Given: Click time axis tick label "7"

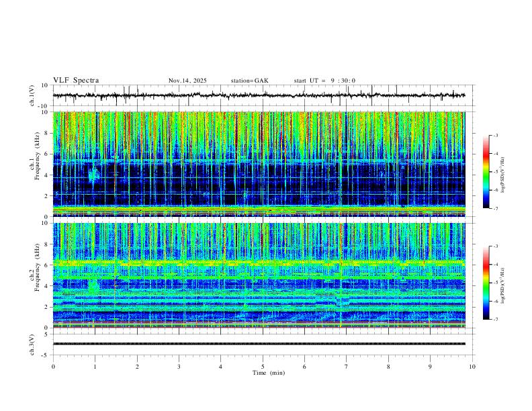Looking at the screenshot, I should 347,367.
